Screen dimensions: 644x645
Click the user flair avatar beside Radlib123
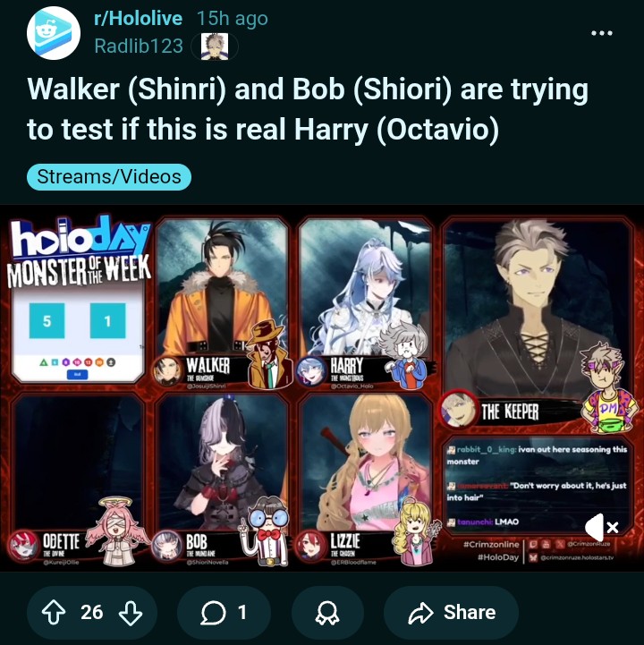pos(215,47)
